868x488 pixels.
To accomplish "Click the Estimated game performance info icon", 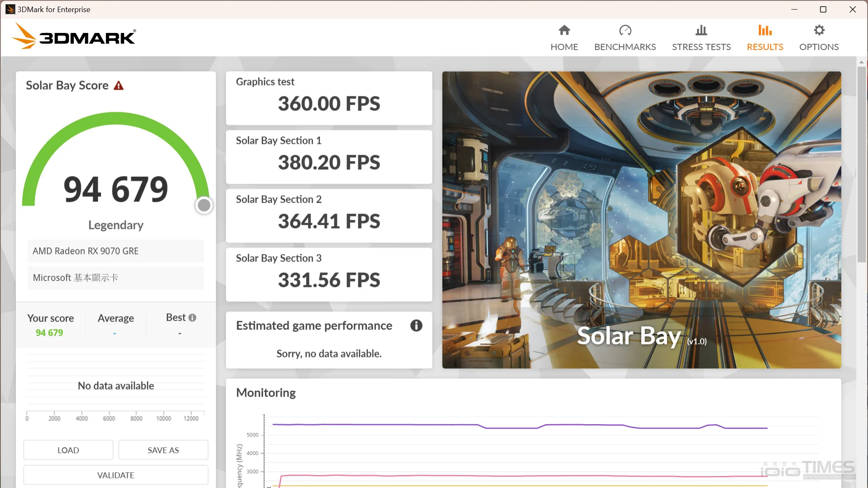I will pos(416,326).
